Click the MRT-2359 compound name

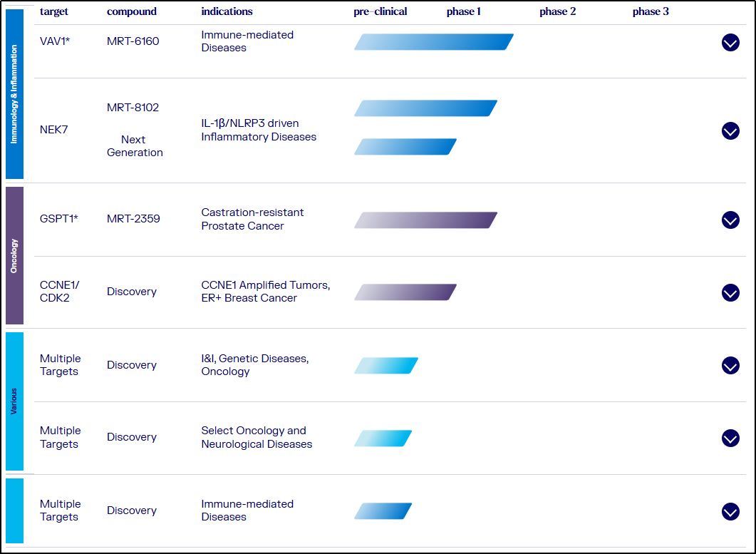(x=133, y=219)
